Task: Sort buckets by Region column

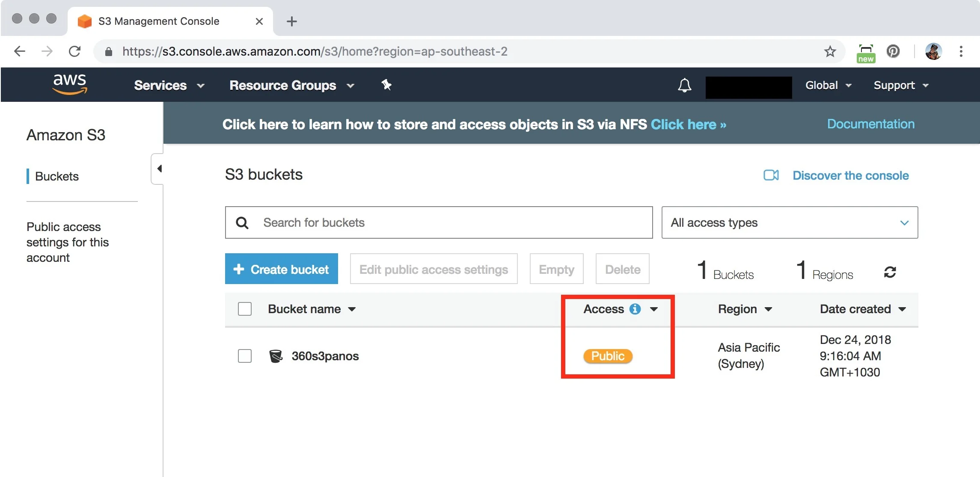Action: [x=745, y=309]
